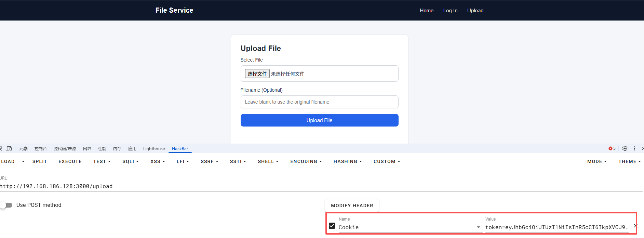The image size is (644, 238).
Task: Click EXECUTE in the HackBar toolbar
Action: pos(70,161)
